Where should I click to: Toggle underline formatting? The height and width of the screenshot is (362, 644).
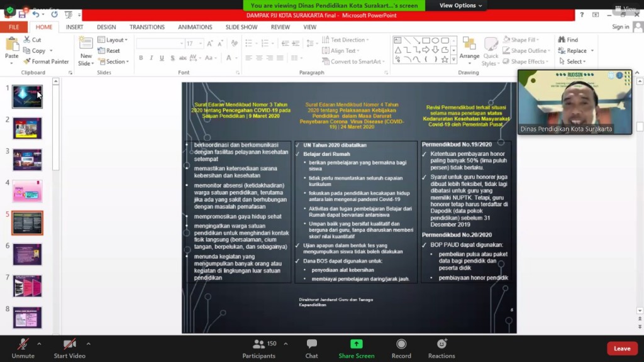(162, 58)
